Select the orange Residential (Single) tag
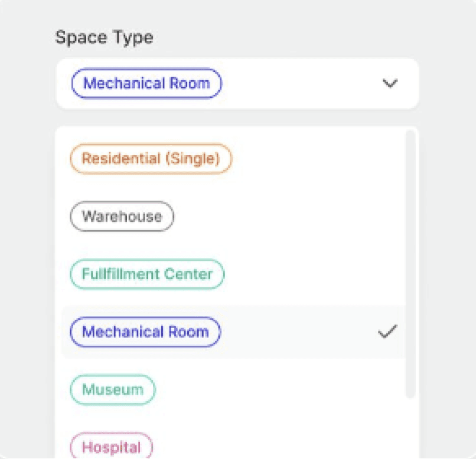This screenshot has height=459, width=476. click(151, 159)
